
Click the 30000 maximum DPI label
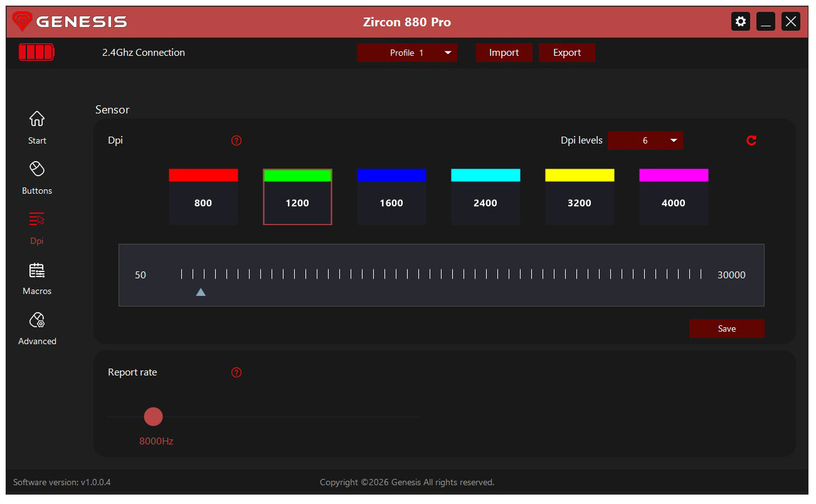[731, 275]
